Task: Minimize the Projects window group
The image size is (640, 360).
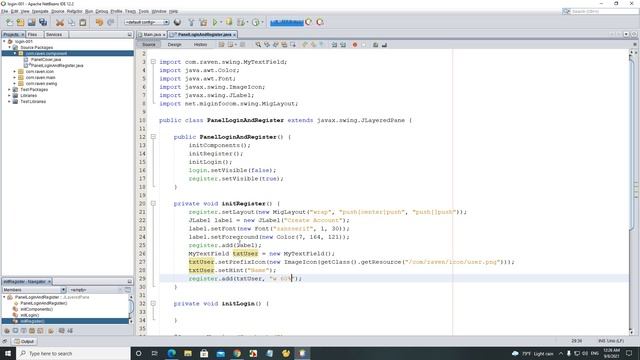Action: [x=130, y=35]
